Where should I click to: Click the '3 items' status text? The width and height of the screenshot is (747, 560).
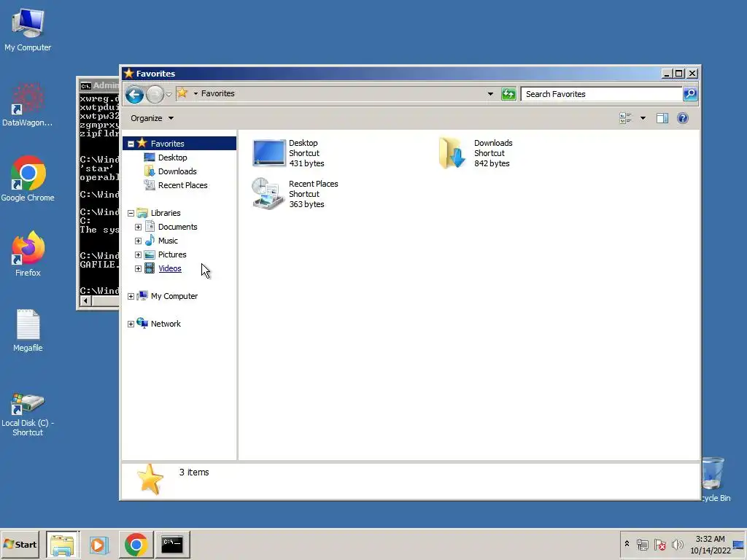point(194,472)
